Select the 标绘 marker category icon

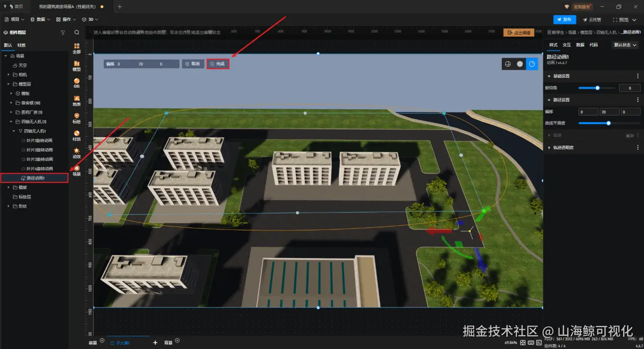[x=77, y=118]
